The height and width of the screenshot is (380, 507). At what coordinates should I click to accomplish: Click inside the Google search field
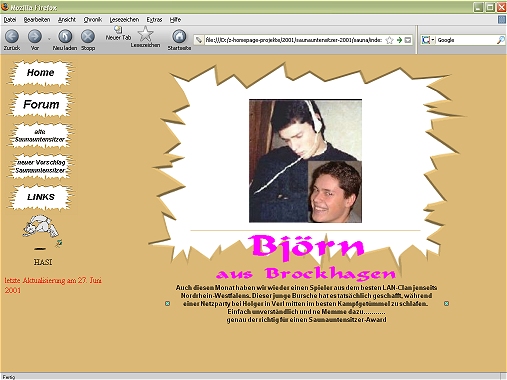coord(466,40)
